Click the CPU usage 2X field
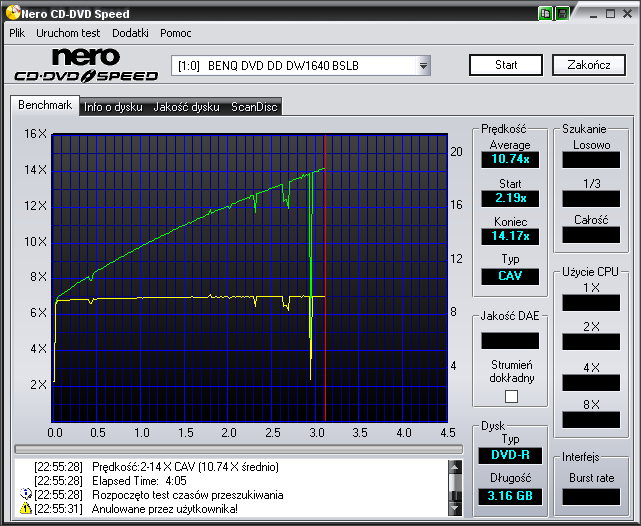Viewport: 641px width, 526px height. point(591,342)
